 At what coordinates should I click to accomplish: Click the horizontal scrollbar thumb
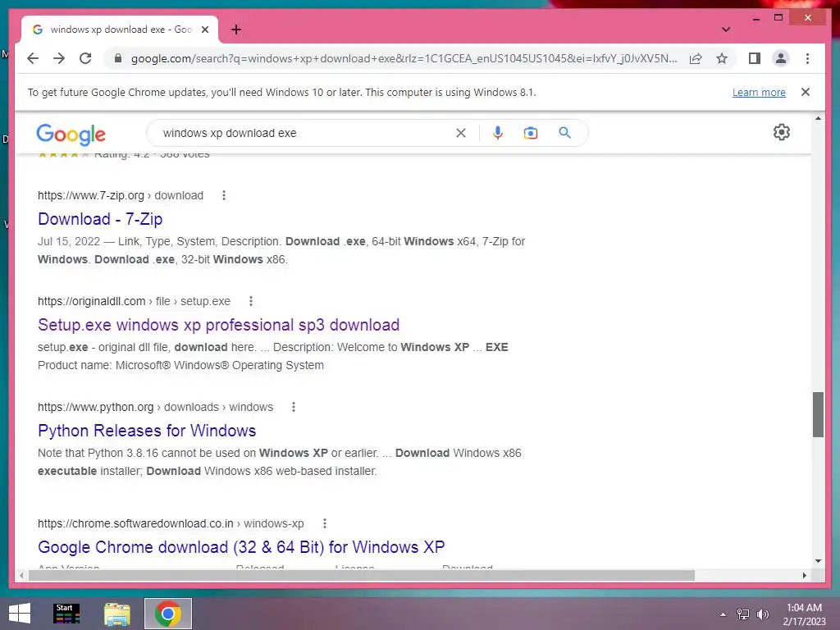click(x=362, y=575)
